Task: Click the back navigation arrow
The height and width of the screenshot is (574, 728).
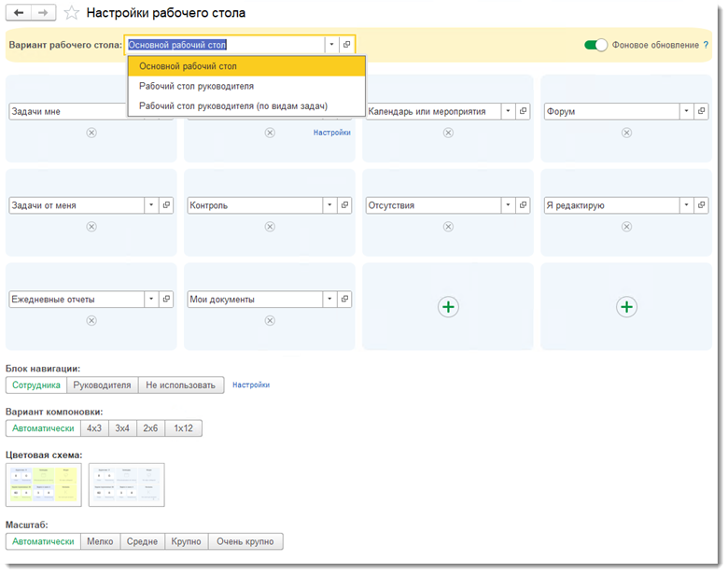Action: 19,13
